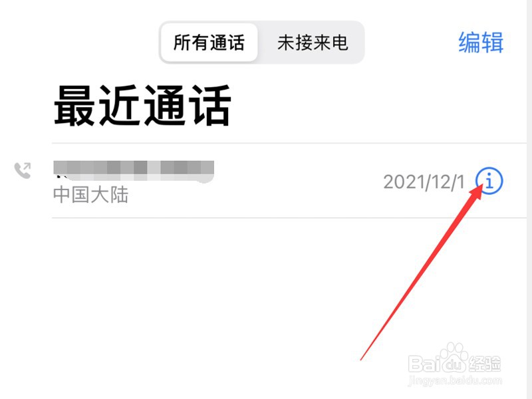Click the divider line under the call entry
This screenshot has width=532, height=399.
coord(289,218)
